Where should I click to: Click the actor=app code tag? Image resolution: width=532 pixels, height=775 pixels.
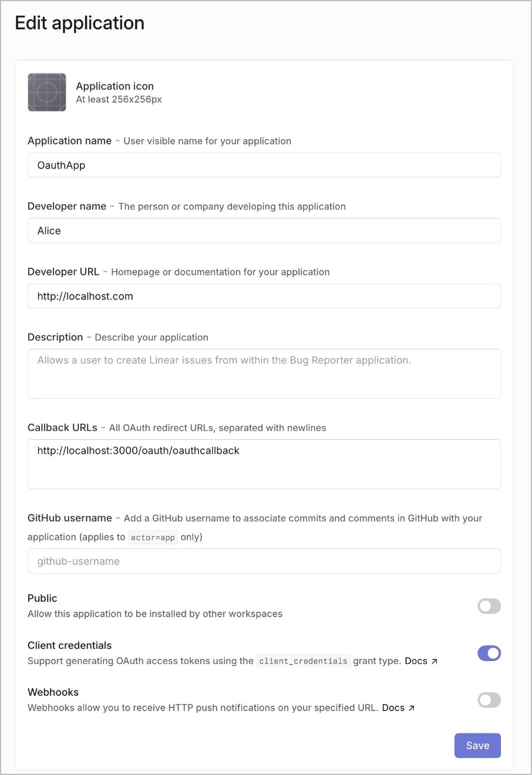point(153,537)
